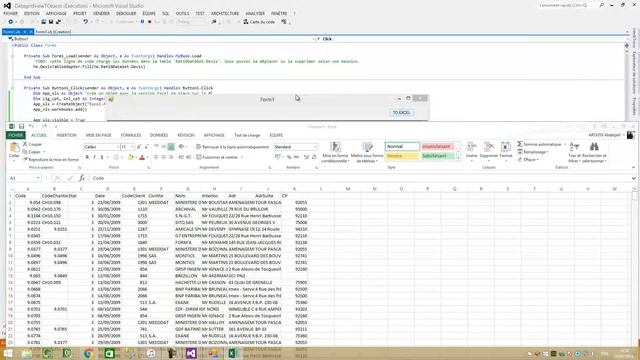
Task: Click Fusionner et centrer button
Action: tap(217, 157)
